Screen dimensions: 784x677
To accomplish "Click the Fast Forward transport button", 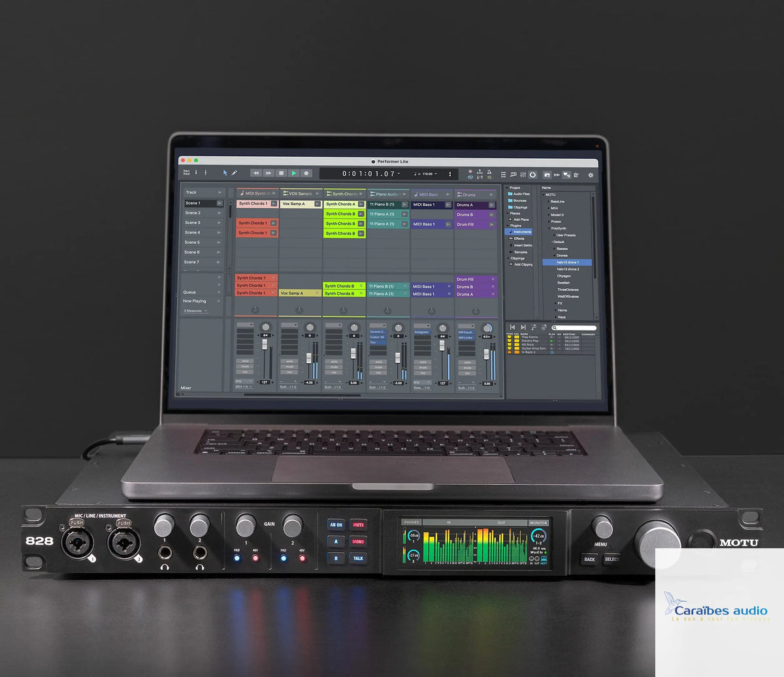I will tap(269, 173).
